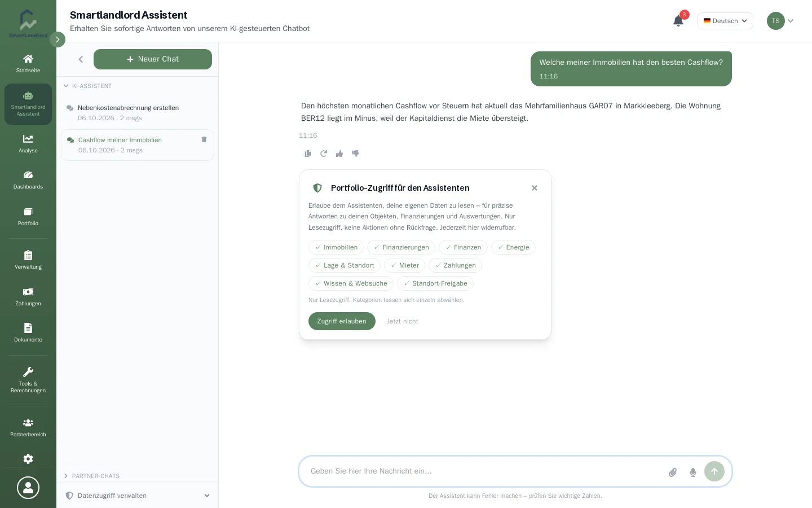The height and width of the screenshot is (508, 812).
Task: Click the Zugriff erlauben button
Action: tap(342, 321)
